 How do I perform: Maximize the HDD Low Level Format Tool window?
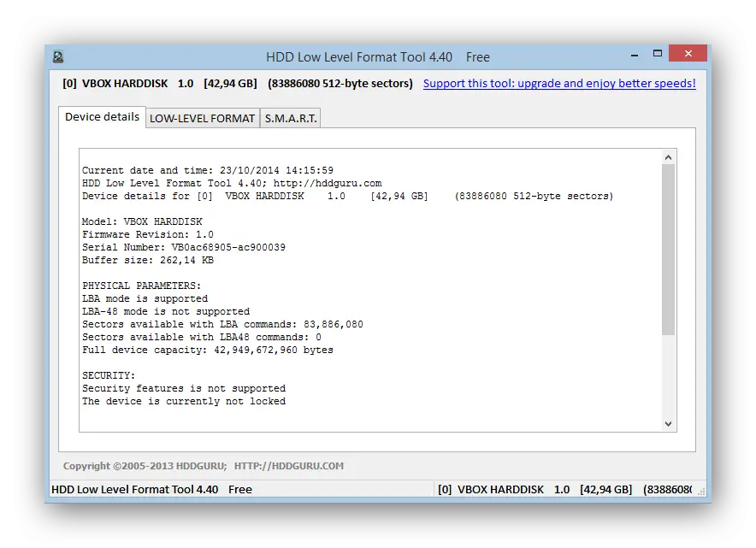coord(658,54)
